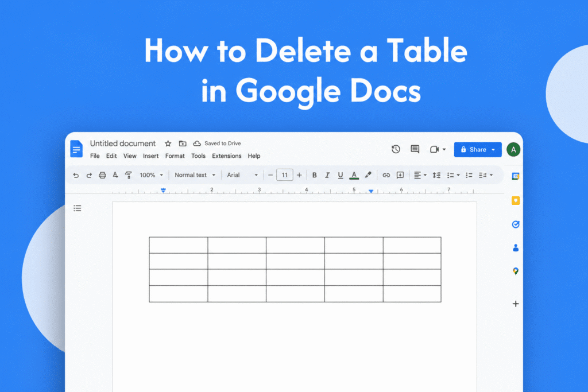Apply a bulleted list

tap(469, 175)
